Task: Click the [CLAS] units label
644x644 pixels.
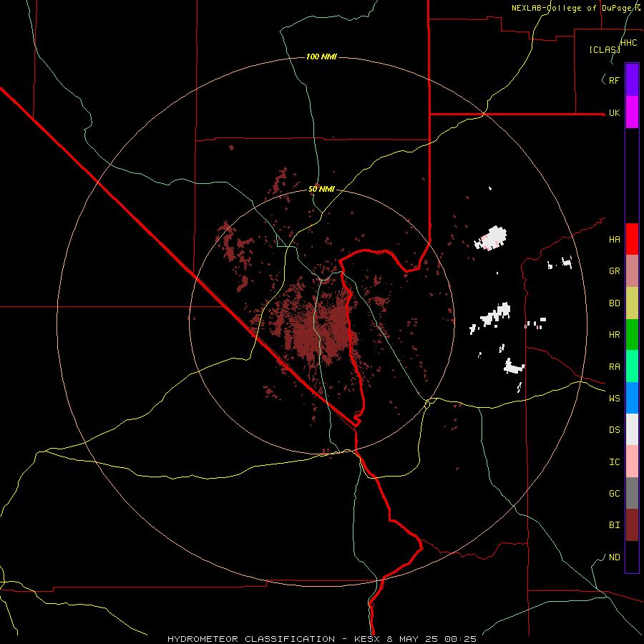Action: (605, 49)
